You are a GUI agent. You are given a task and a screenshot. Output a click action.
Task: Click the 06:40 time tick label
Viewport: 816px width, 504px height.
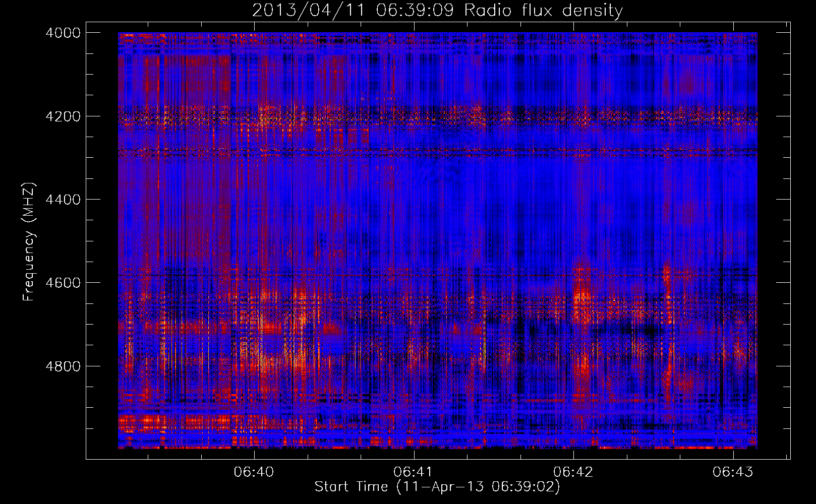254,472
